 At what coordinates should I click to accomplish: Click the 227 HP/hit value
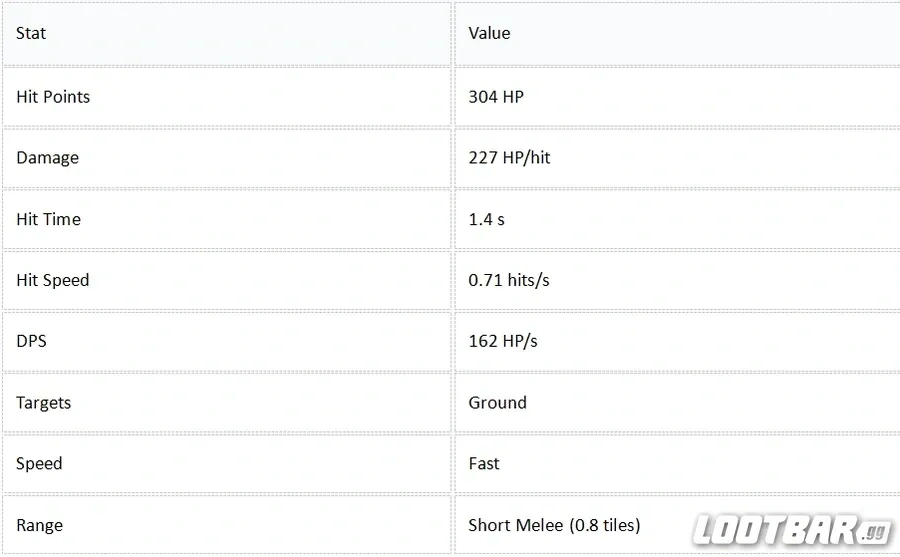tap(509, 157)
